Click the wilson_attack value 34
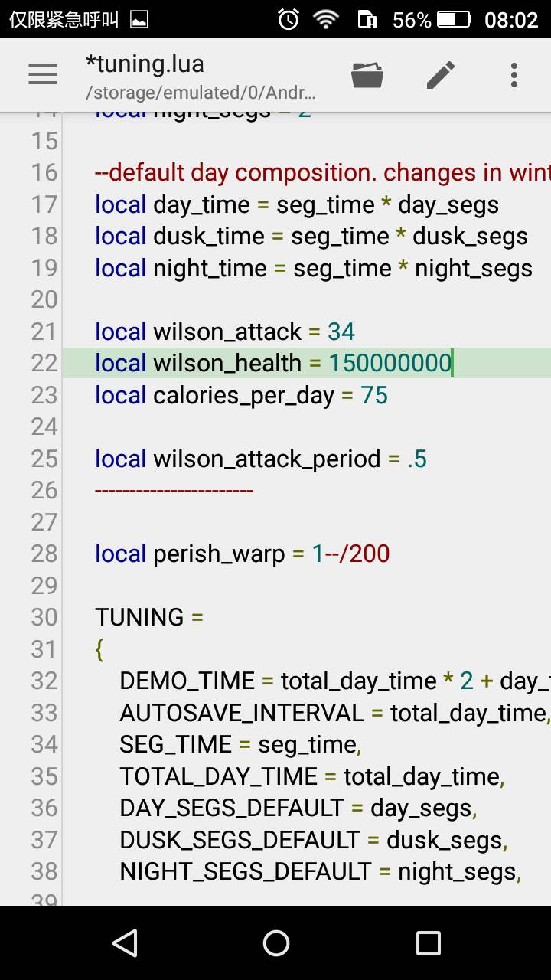The image size is (551, 980). pos(341,332)
